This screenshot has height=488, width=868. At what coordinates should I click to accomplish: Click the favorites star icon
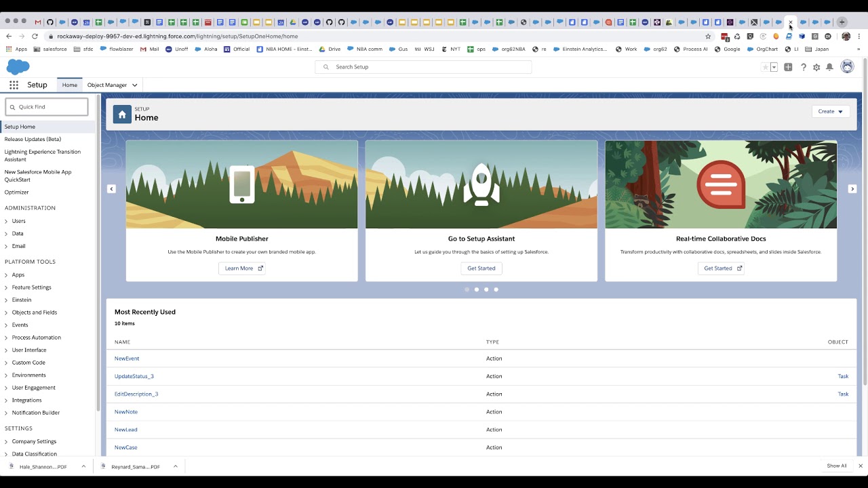[766, 67]
